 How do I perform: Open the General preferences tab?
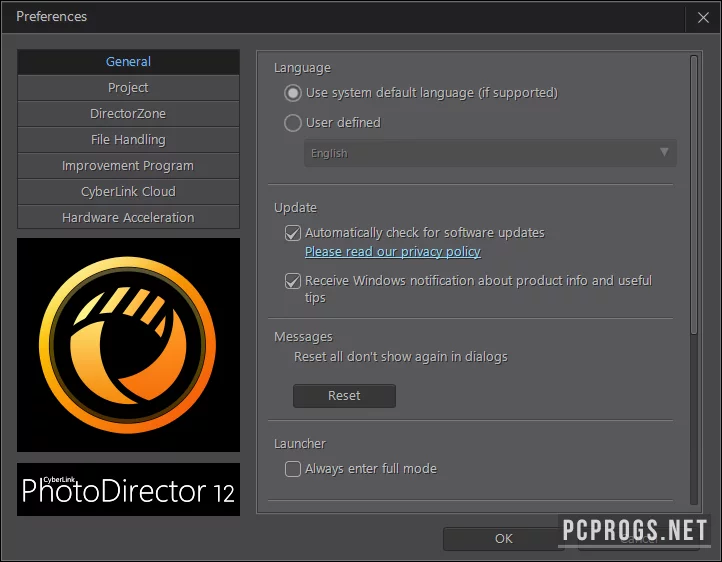tap(128, 62)
